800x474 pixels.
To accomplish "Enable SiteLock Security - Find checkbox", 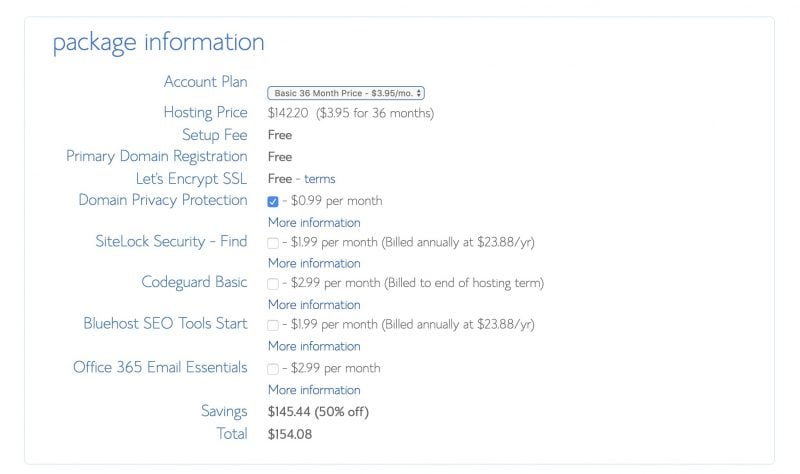I will point(273,243).
